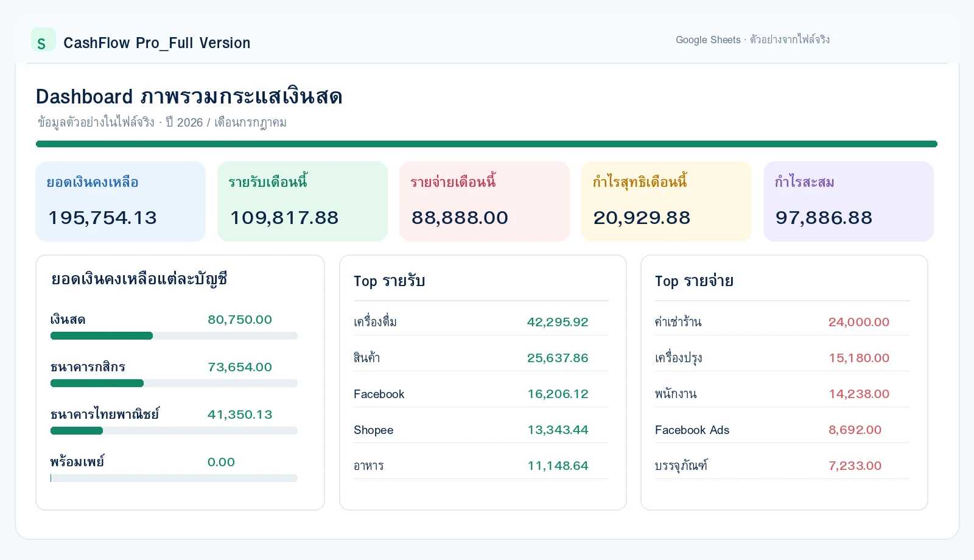Click the income amount 25,637.86

point(558,358)
